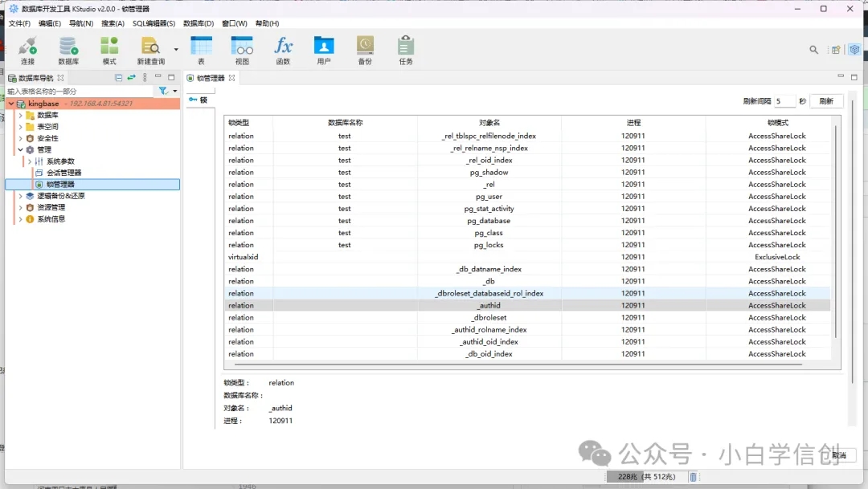Collapse the kingbase connection node
The width and height of the screenshot is (868, 489).
[11, 104]
